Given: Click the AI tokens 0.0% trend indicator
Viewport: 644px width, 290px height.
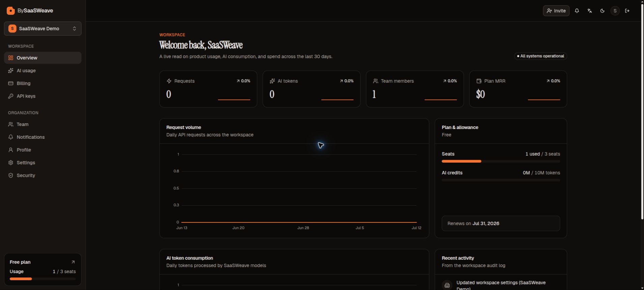Looking at the screenshot, I should (x=347, y=81).
